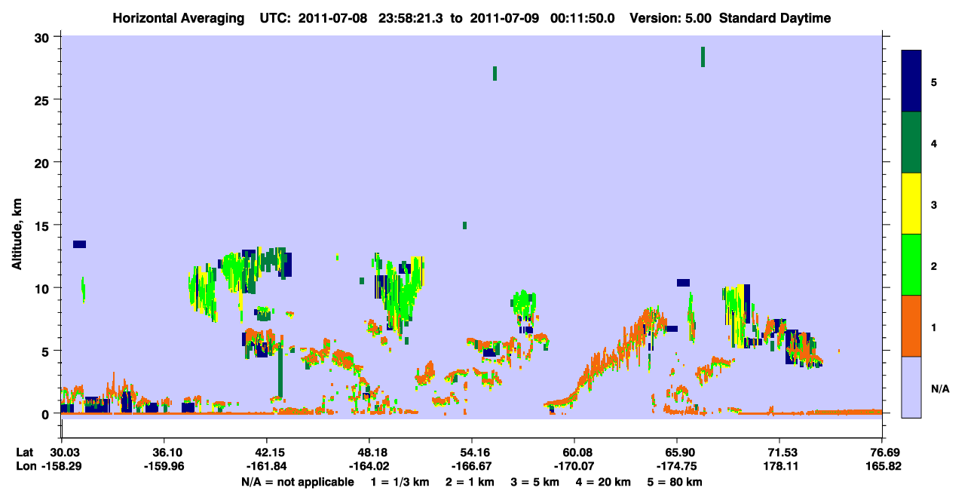The width and height of the screenshot is (980, 503).
Task: Click the colorbar label '3'
Action: coord(933,204)
